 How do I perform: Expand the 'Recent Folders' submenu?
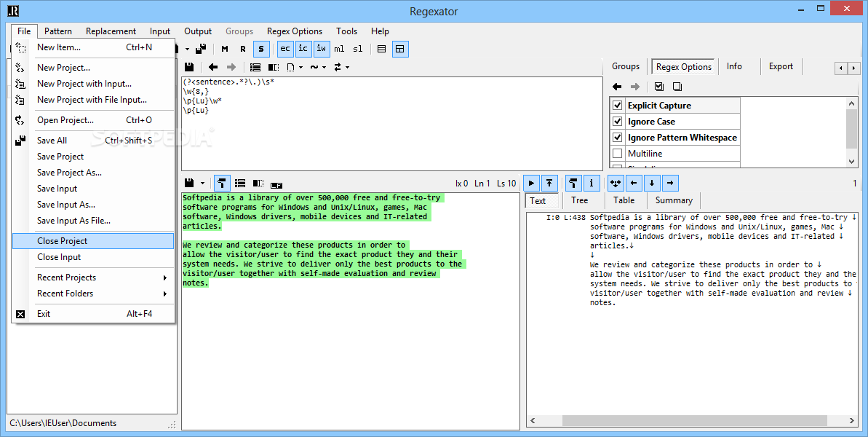click(x=93, y=294)
